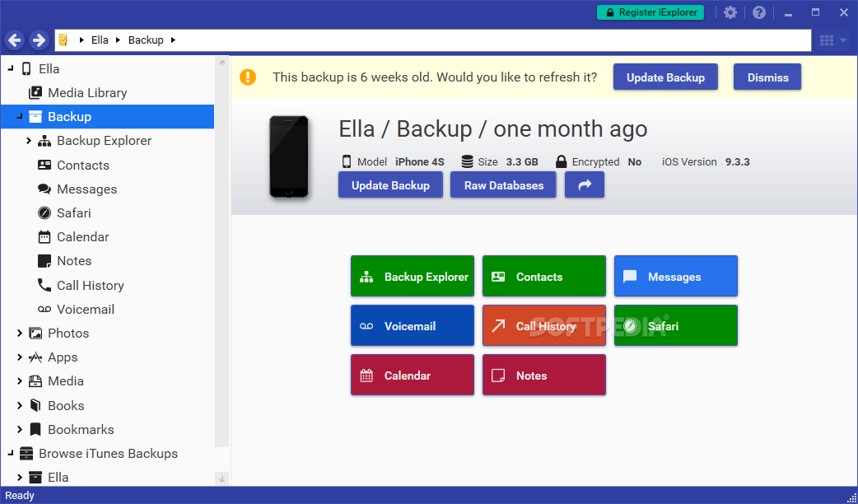The height and width of the screenshot is (504, 858).
Task: Open Raw Databases
Action: pyautogui.click(x=503, y=185)
